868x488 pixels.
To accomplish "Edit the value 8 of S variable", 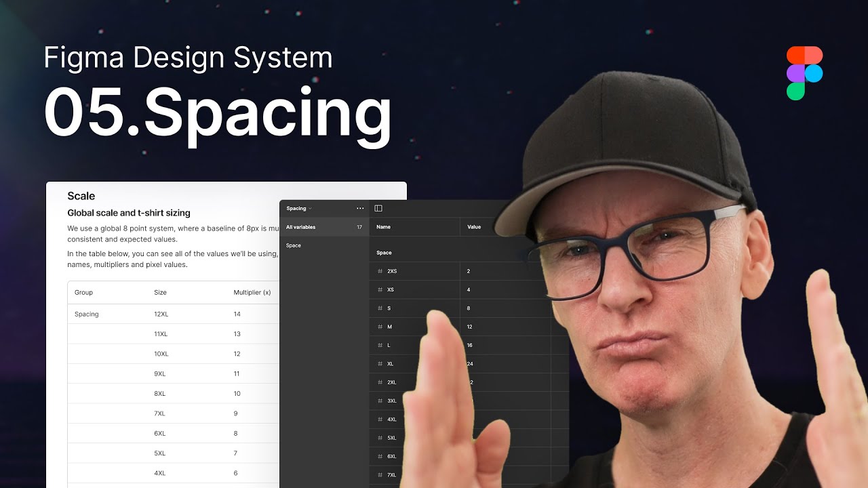I will tap(469, 308).
